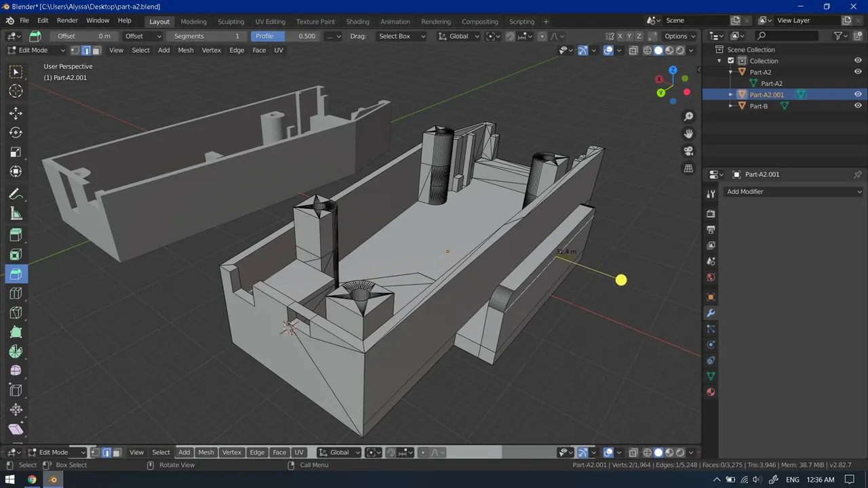Switch perspective/orthographic with the grid gizmo

[688, 168]
